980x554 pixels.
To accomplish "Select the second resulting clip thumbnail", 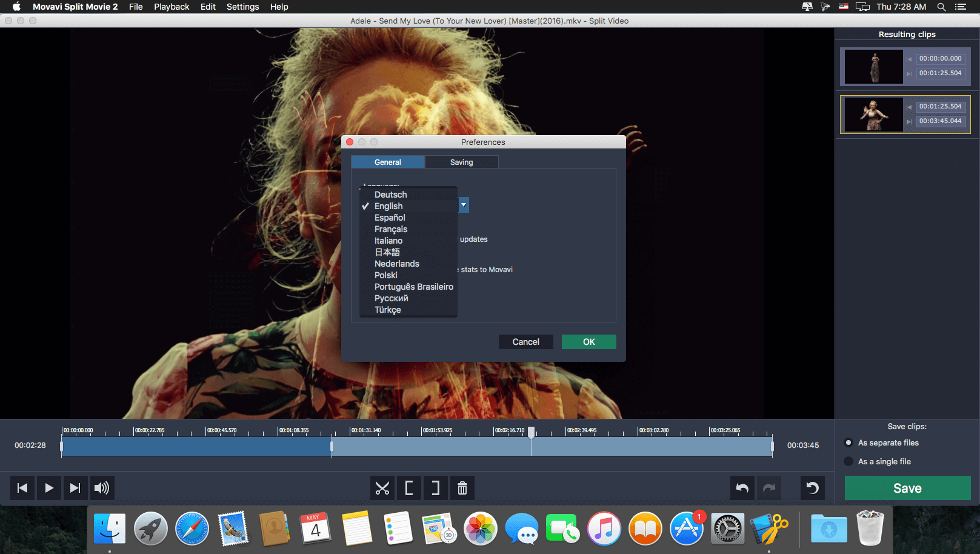I will pyautogui.click(x=874, y=114).
